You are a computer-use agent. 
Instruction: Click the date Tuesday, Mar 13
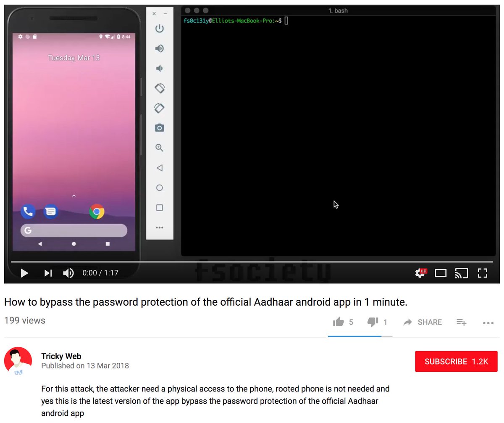click(74, 58)
